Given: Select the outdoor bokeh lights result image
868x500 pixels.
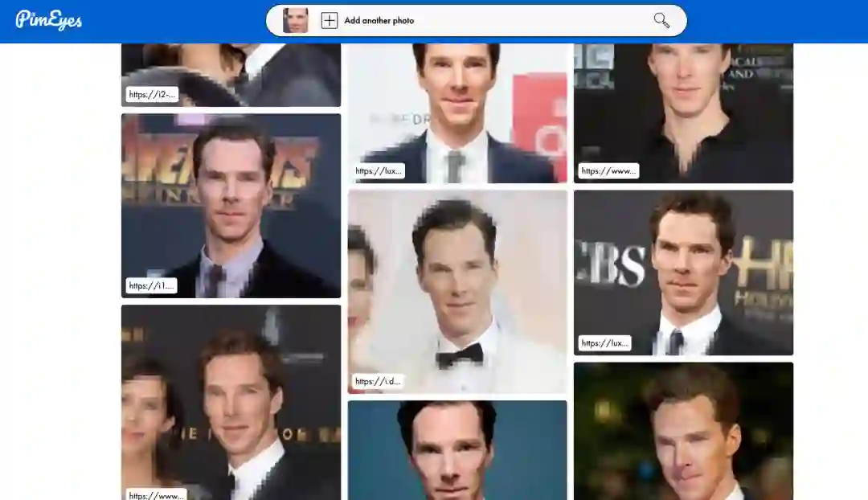Looking at the screenshot, I should click(683, 432).
